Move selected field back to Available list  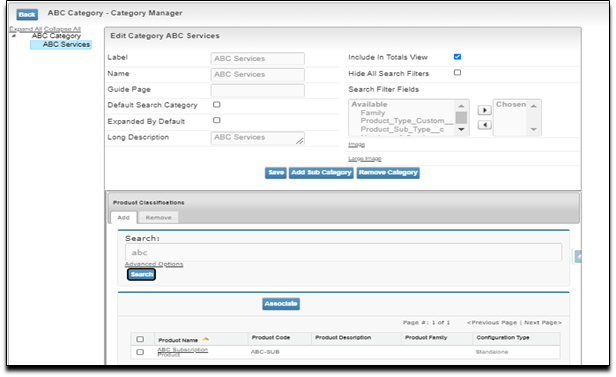484,125
